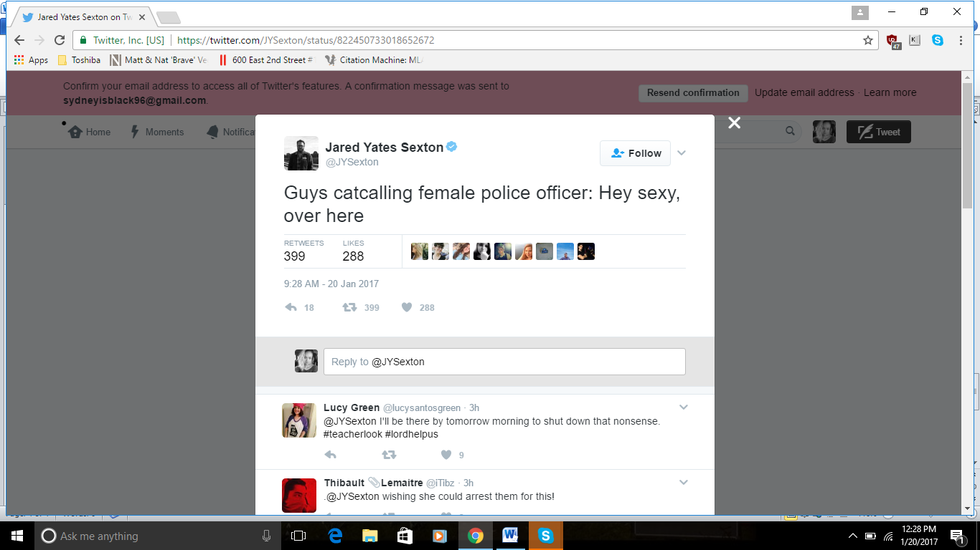This screenshot has width=980, height=550.
Task: Click Jared Yates Sexton's profile picture
Action: pyautogui.click(x=301, y=153)
